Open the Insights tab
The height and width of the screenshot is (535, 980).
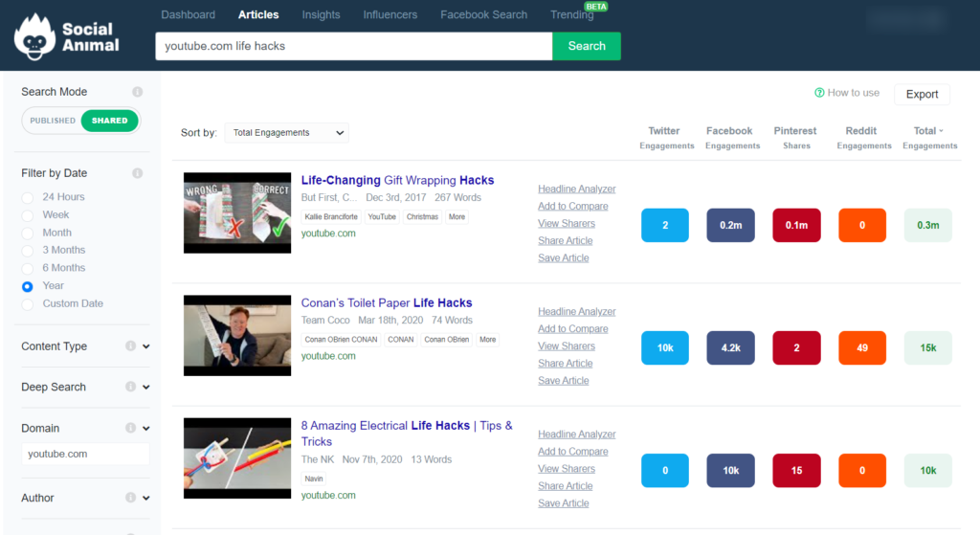(321, 14)
